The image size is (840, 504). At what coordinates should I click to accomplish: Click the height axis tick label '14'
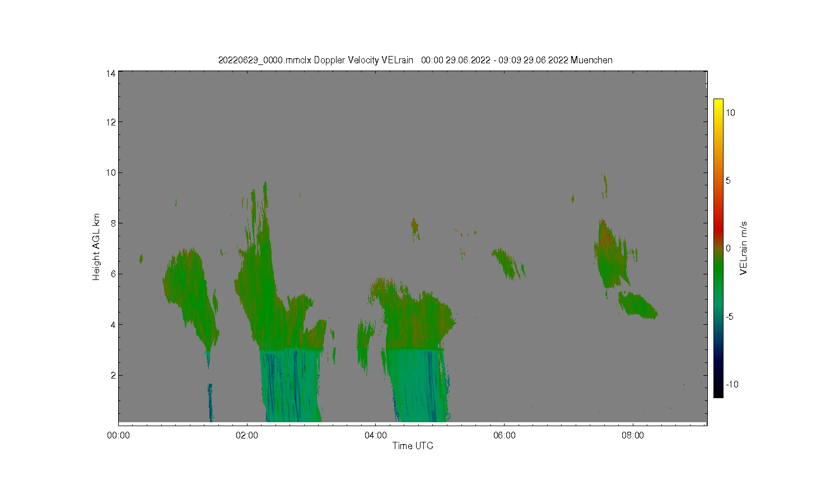point(111,73)
